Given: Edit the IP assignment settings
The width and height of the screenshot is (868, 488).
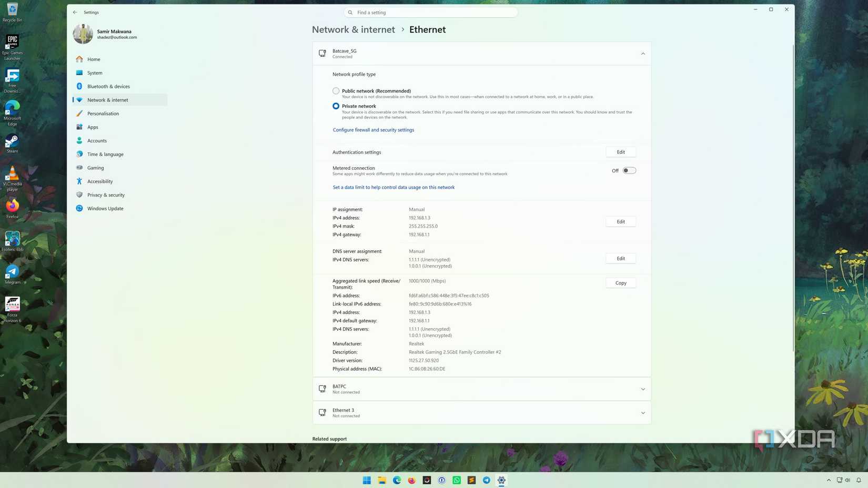Looking at the screenshot, I should [x=621, y=221].
